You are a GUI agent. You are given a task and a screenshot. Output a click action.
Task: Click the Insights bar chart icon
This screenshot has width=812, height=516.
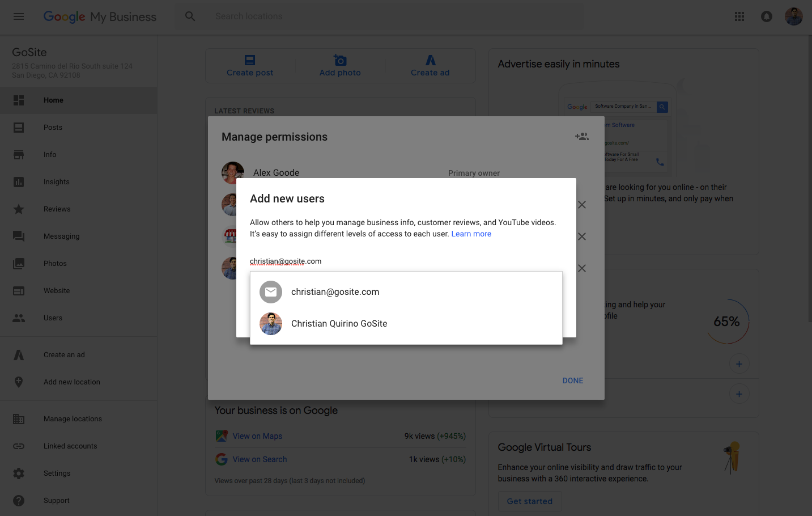(19, 182)
